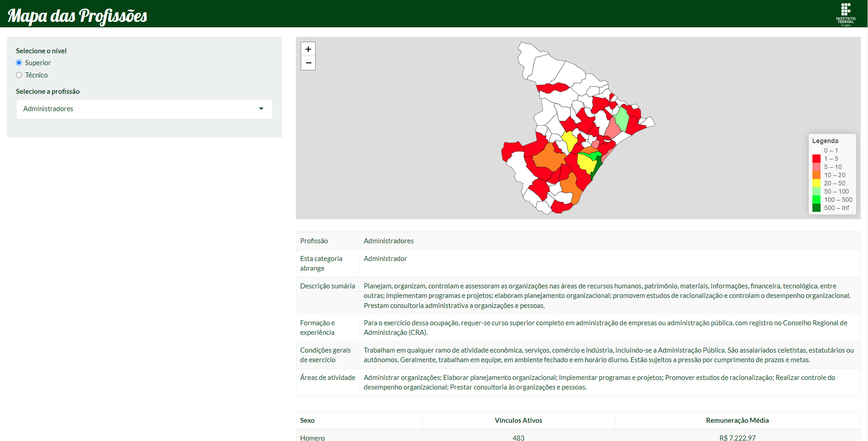Click the Legenda heading

click(825, 141)
